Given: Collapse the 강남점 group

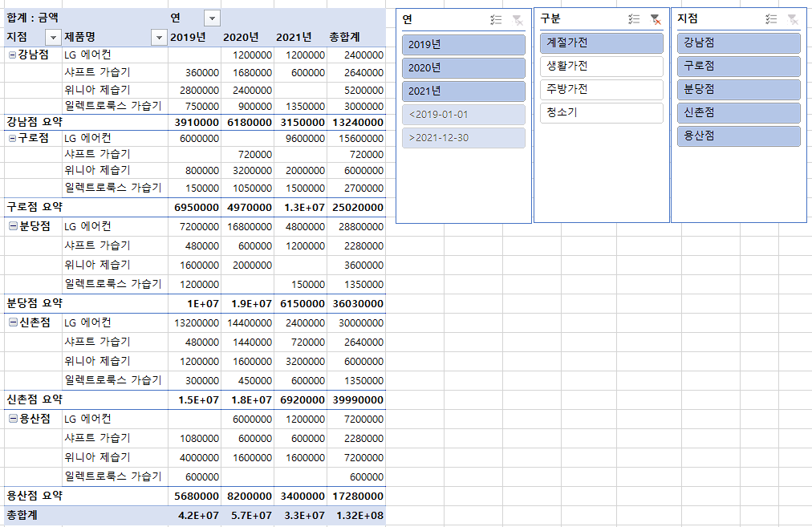Looking at the screenshot, I should (x=12, y=55).
